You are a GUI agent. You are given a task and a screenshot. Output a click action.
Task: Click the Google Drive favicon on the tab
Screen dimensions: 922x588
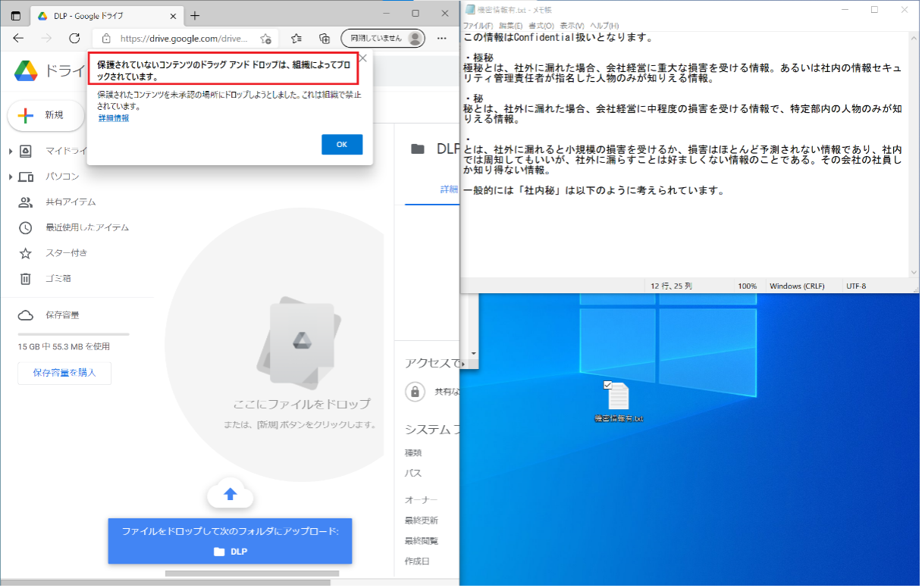42,15
